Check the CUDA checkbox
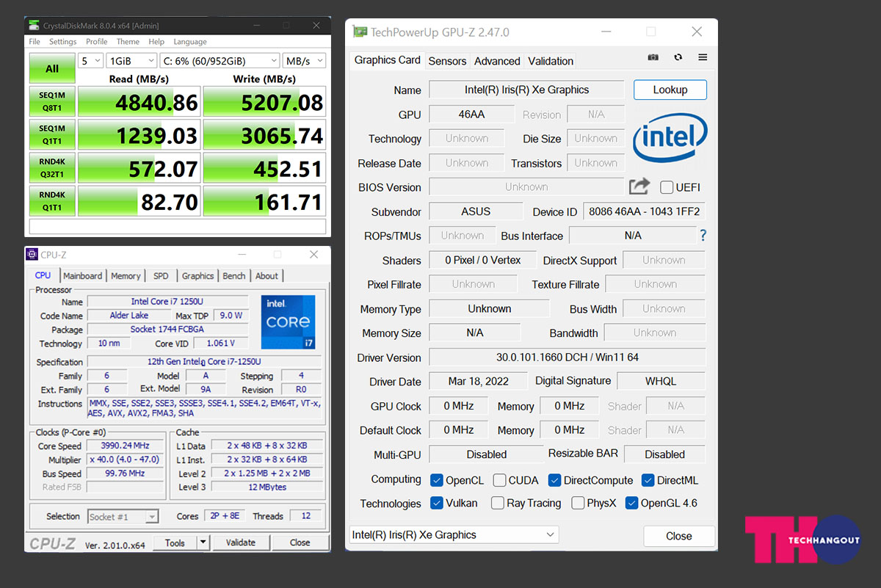 pyautogui.click(x=499, y=480)
